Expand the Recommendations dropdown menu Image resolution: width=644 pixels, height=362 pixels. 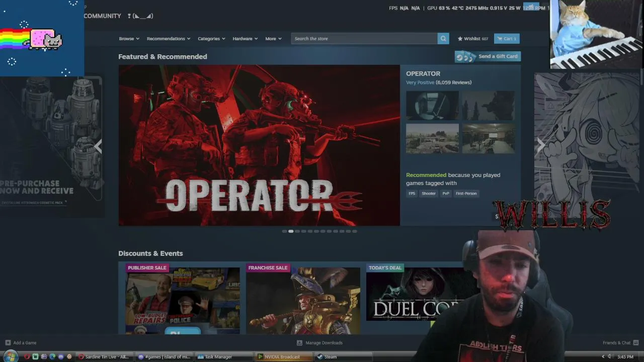coord(169,39)
